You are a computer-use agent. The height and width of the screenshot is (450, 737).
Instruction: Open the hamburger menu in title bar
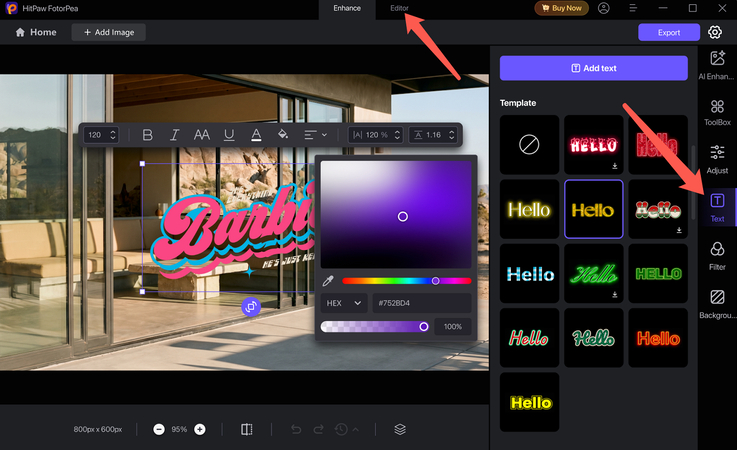633,8
